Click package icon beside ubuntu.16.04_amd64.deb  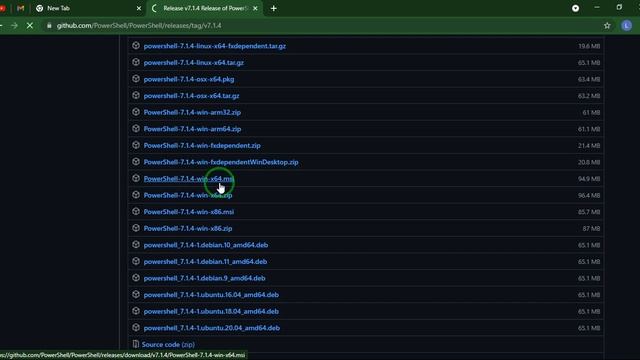[136, 294]
